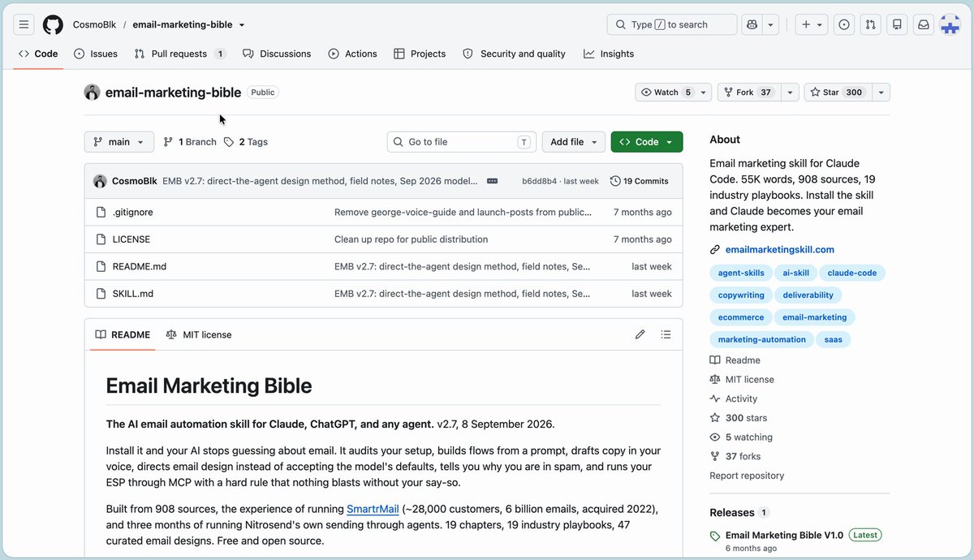Open the hamburger navigation menu
Screen dimensions: 974x560
24,24
